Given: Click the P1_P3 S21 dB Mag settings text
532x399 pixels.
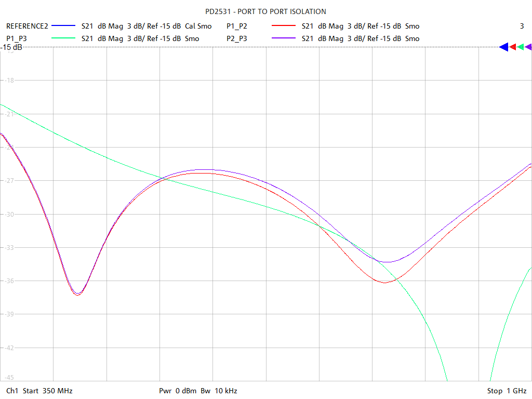Looking at the screenshot, I should pyautogui.click(x=140, y=38).
